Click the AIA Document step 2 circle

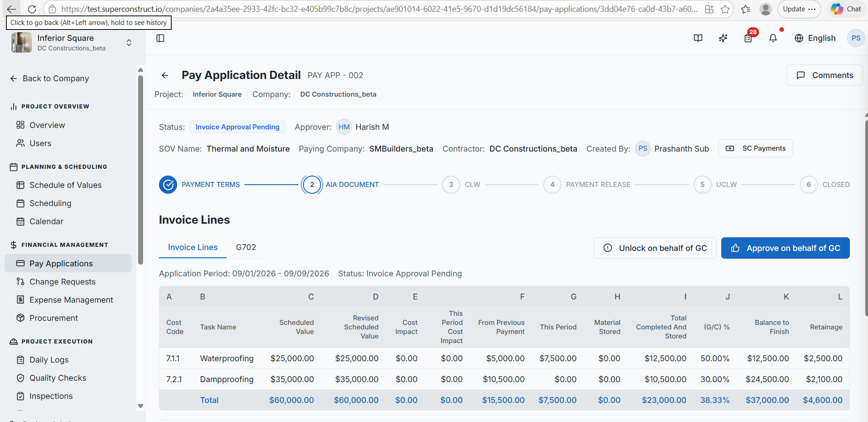312,185
